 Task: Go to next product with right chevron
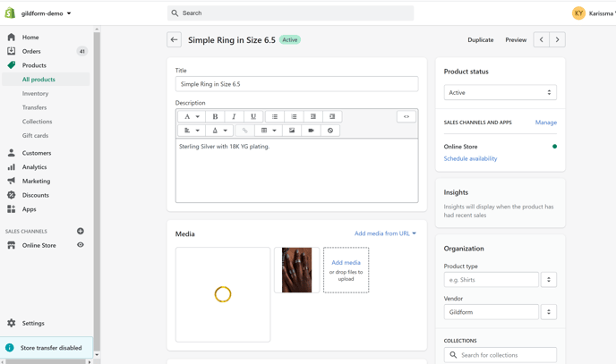(x=557, y=39)
